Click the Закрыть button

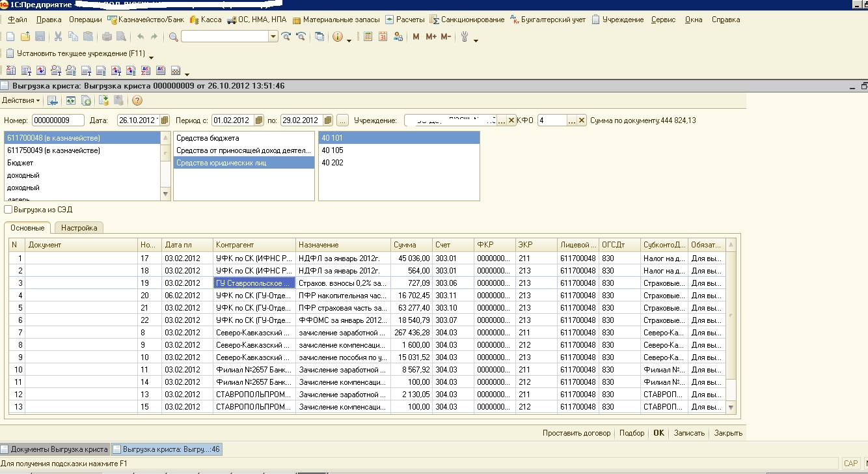pyautogui.click(x=728, y=433)
